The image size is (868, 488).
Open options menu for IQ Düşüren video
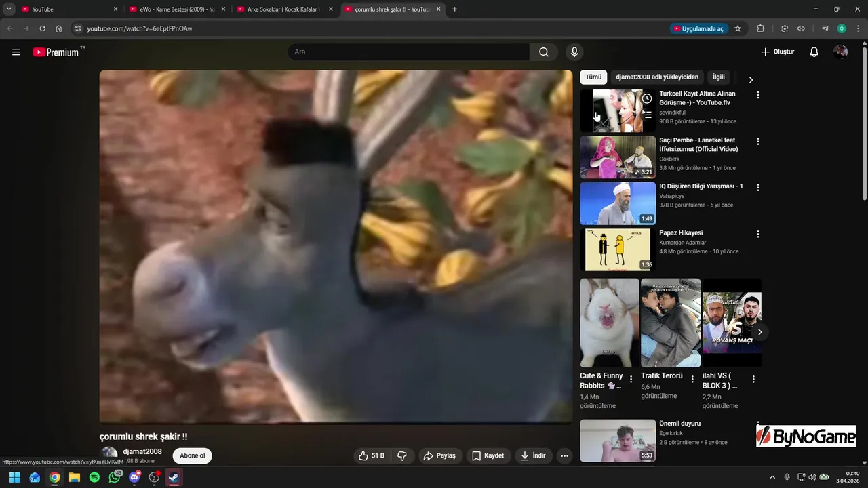point(758,188)
